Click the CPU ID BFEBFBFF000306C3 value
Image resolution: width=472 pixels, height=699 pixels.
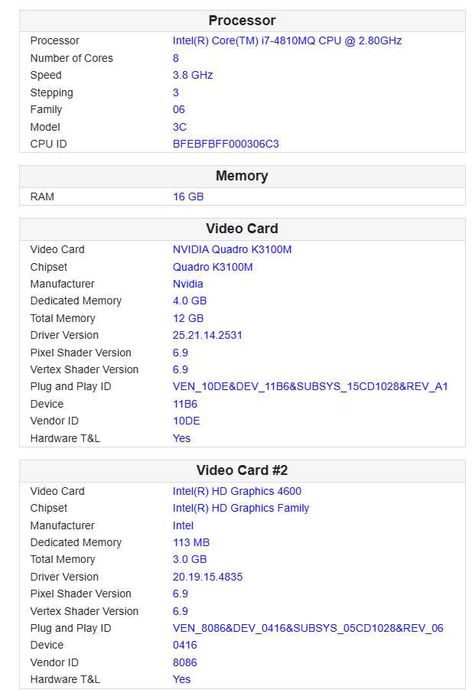(226, 144)
